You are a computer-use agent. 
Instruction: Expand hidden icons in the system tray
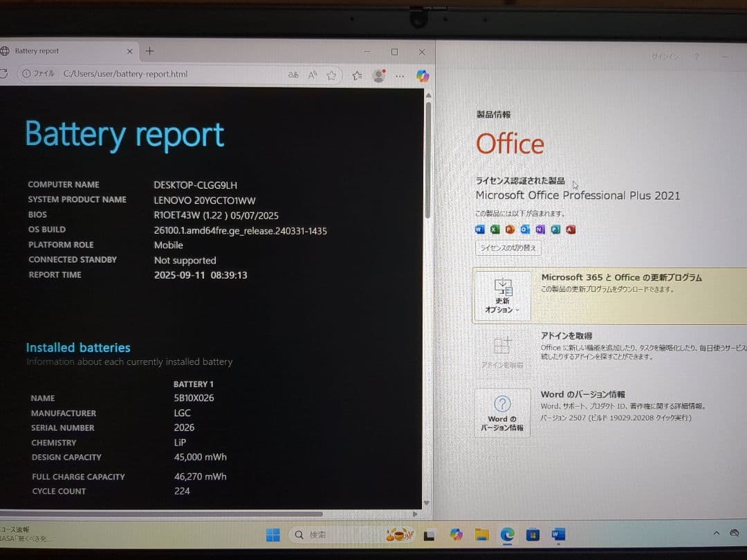[x=716, y=532]
